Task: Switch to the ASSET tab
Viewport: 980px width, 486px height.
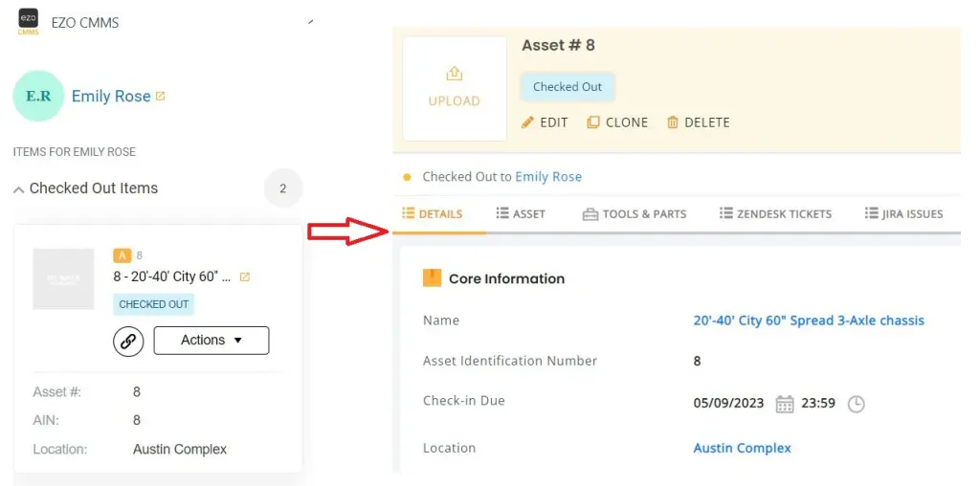Action: tap(521, 213)
